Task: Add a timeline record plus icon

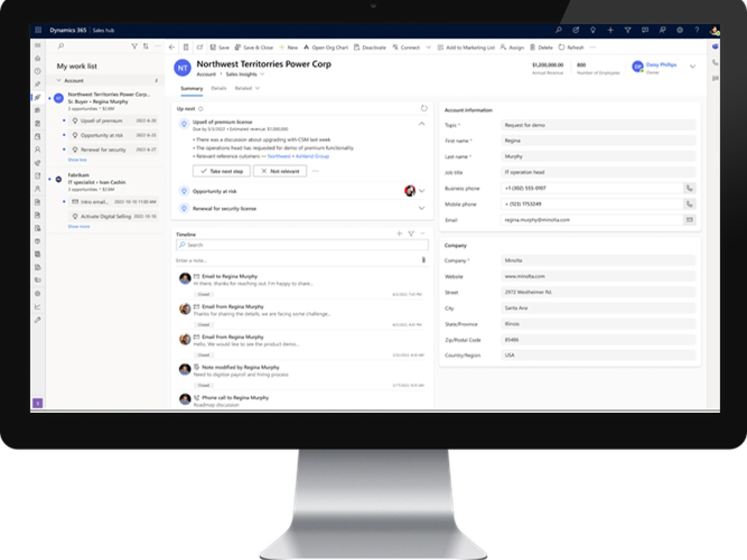Action: 400,234
